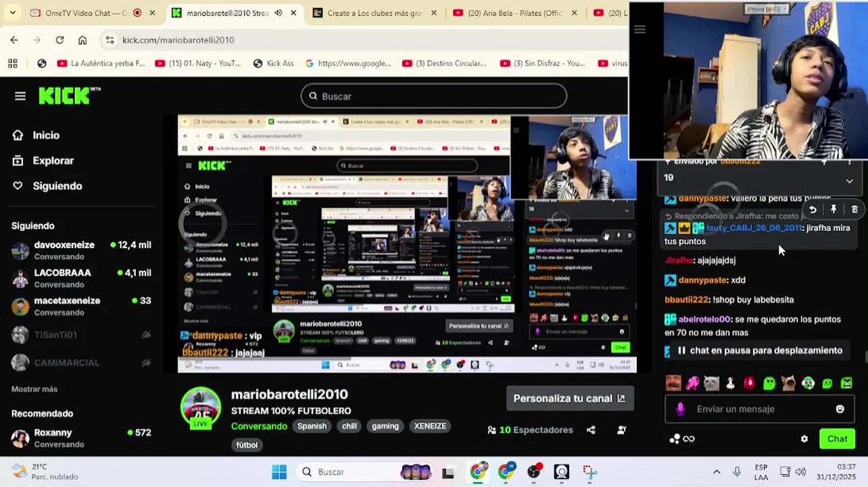
Task: Open the davooxeneize followed channel
Action: pyautogui.click(x=81, y=250)
